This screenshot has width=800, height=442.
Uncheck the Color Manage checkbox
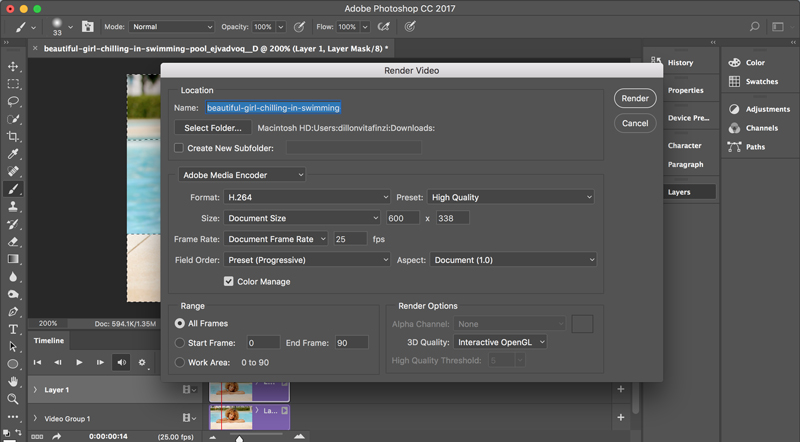[229, 281]
